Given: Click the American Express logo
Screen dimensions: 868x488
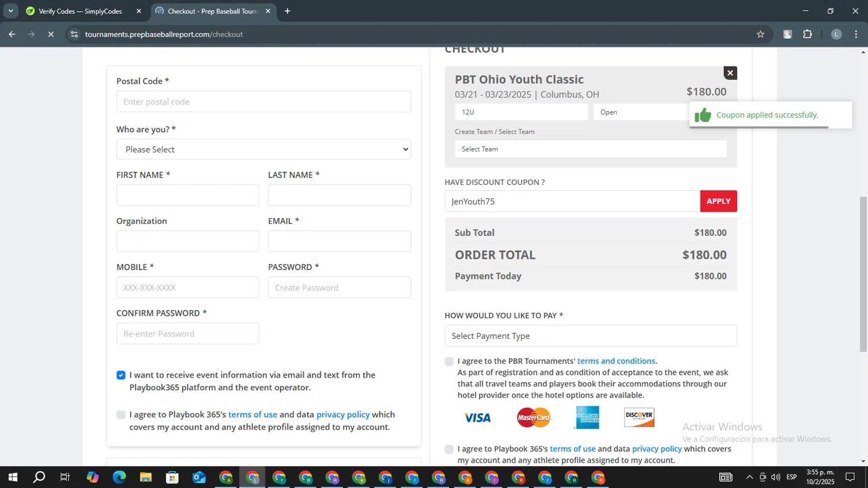Looking at the screenshot, I should [x=587, y=417].
